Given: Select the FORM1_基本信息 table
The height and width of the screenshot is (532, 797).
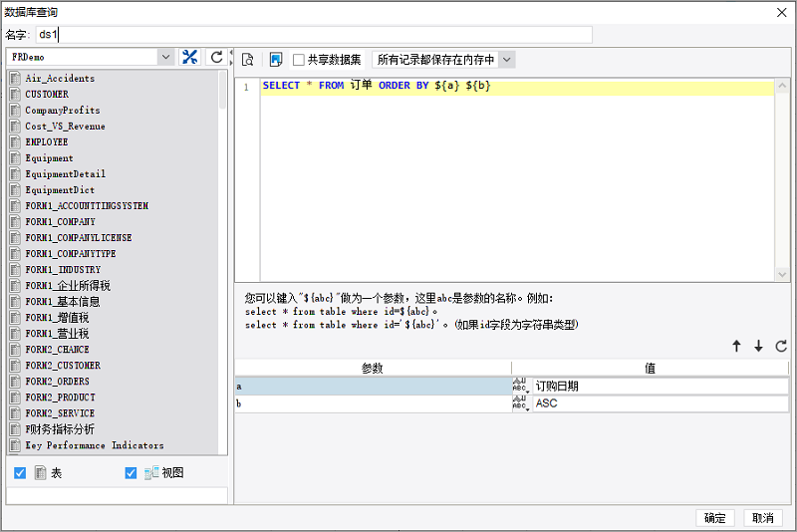Looking at the screenshot, I should [x=62, y=301].
